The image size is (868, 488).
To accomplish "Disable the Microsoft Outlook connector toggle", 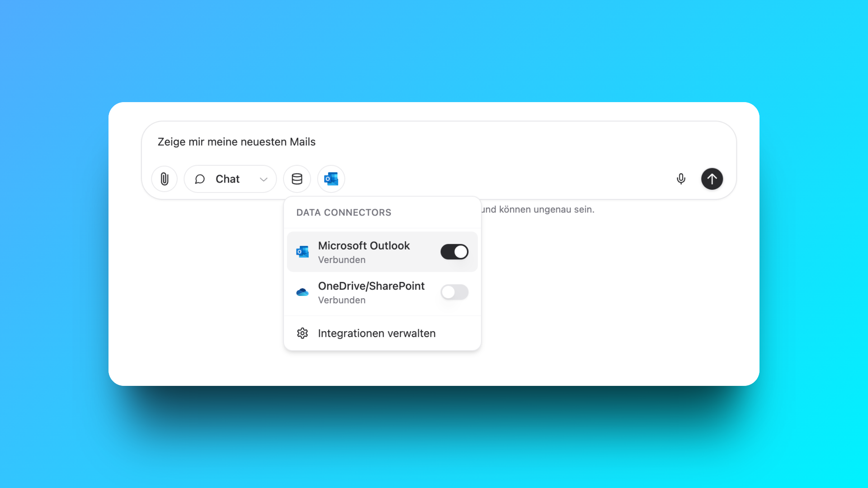I will click(x=454, y=252).
